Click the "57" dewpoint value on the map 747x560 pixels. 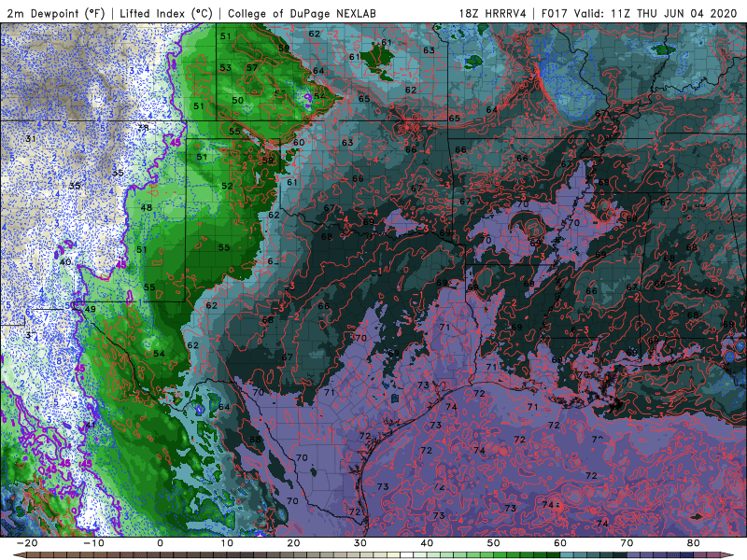point(252,67)
